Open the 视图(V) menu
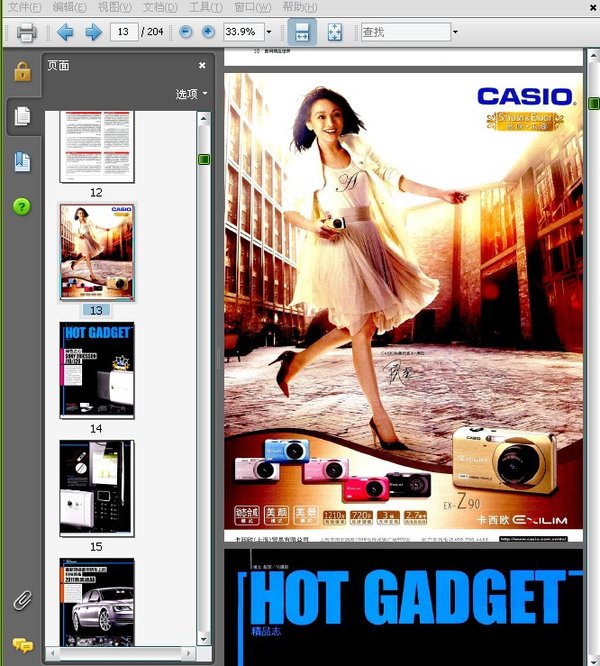This screenshot has height=666, width=600. point(115,7)
